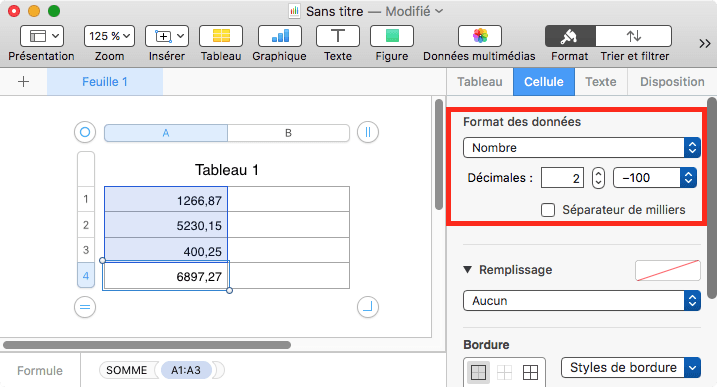
Task: Open the Styles de bordure dropdown
Action: pyautogui.click(x=631, y=367)
